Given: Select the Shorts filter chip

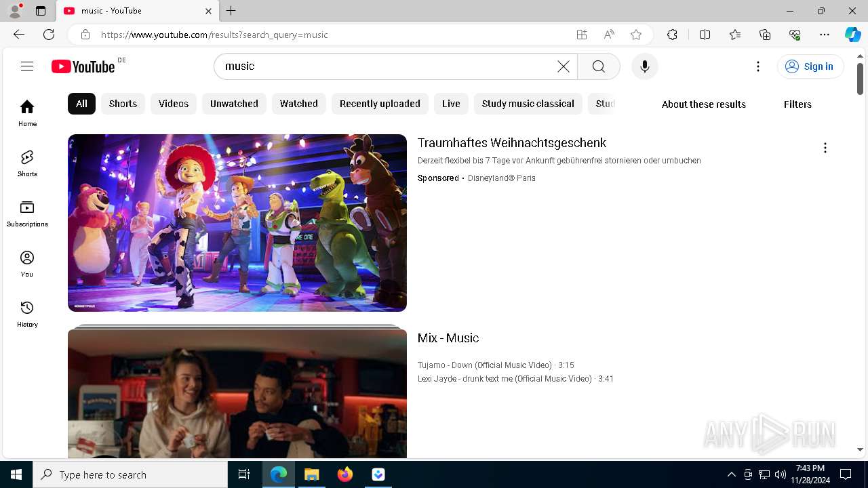Looking at the screenshot, I should [123, 104].
